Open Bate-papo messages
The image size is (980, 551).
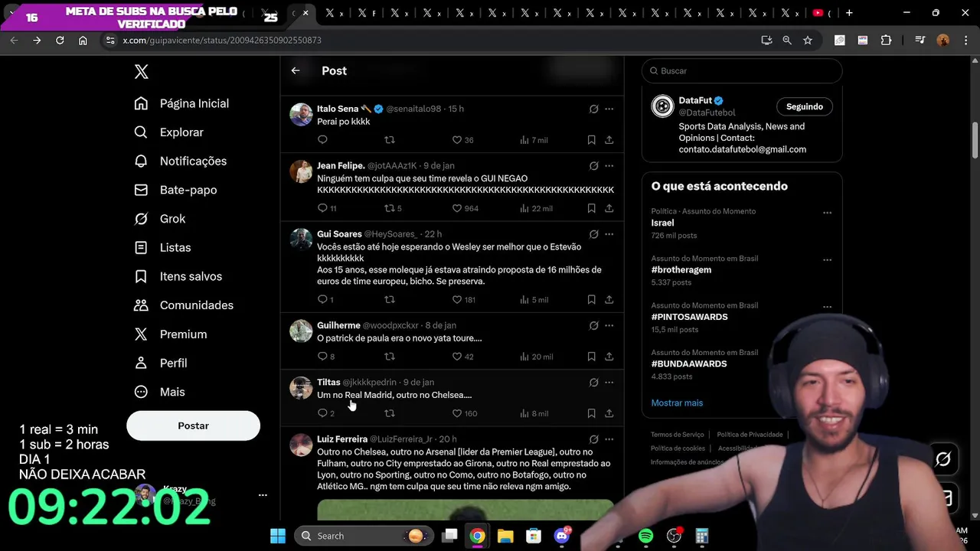(175, 190)
